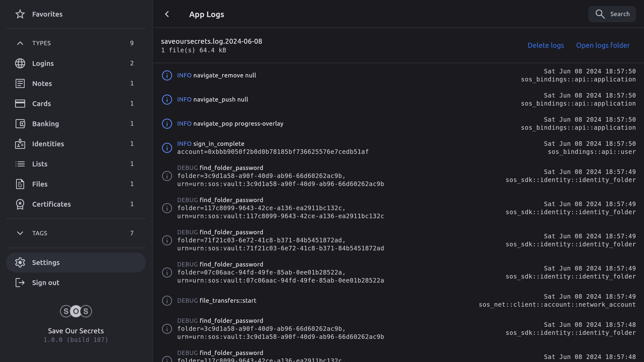This screenshot has height=362, width=644.
Task: Click the Notes document icon
Action: [20, 83]
